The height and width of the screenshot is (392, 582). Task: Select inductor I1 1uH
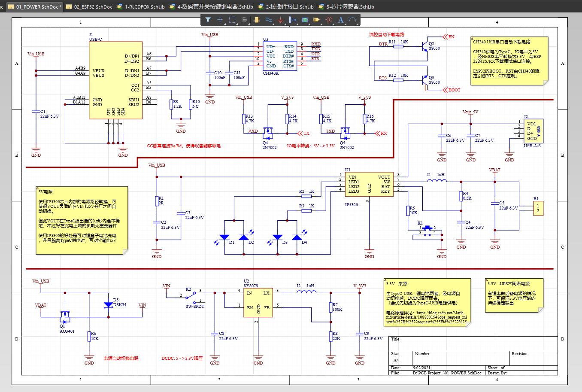click(437, 181)
